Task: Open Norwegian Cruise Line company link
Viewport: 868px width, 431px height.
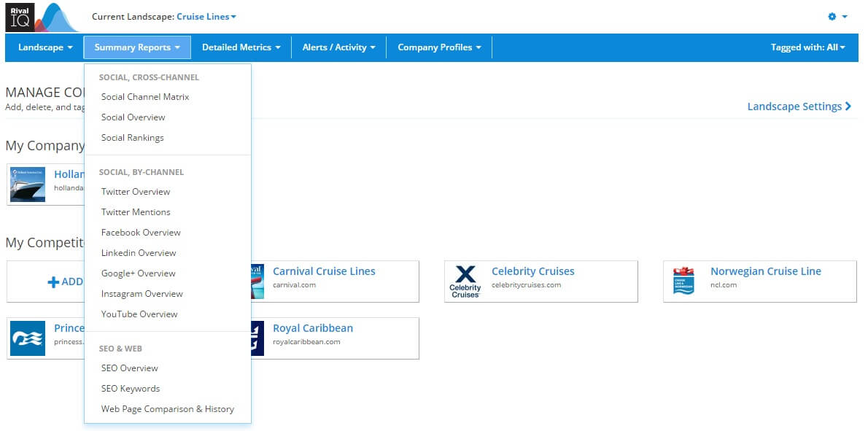Action: tap(766, 271)
